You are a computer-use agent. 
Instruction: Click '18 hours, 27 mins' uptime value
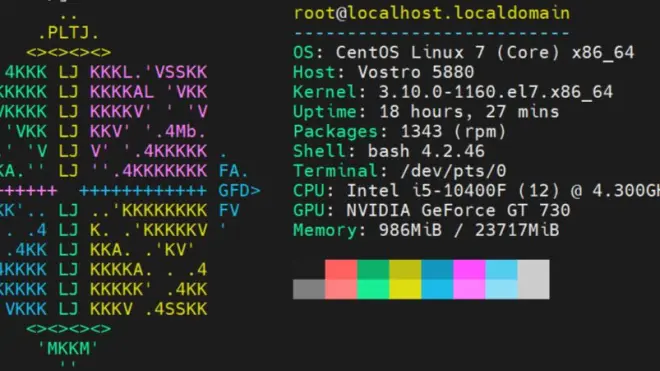(469, 112)
